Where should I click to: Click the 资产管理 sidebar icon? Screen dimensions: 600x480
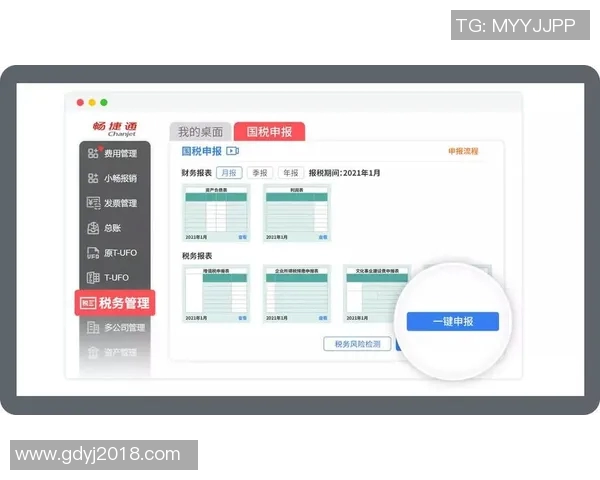pyautogui.click(x=93, y=352)
